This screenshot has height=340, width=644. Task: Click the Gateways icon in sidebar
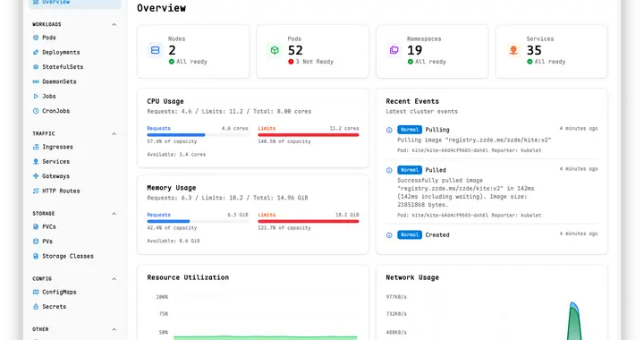pos(36,175)
